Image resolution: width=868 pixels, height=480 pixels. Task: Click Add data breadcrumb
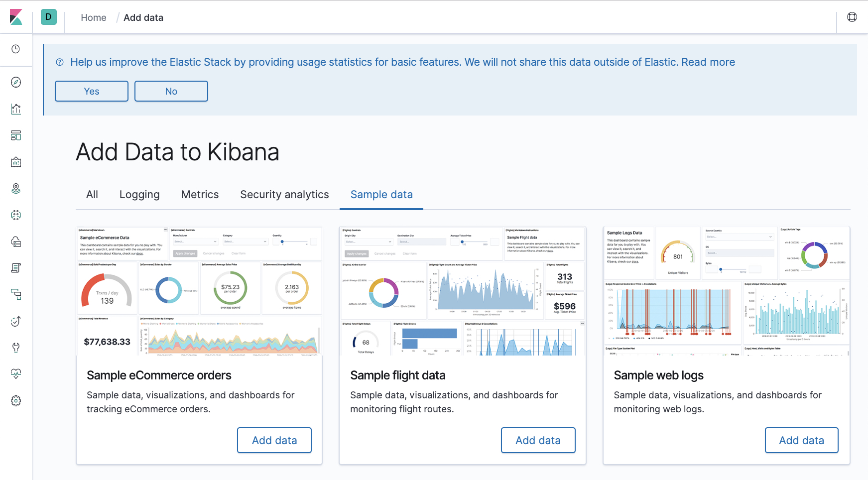click(x=143, y=17)
